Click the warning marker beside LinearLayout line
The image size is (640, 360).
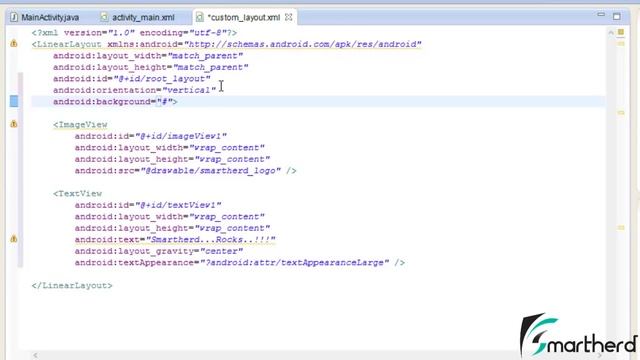pyautogui.click(x=13, y=43)
